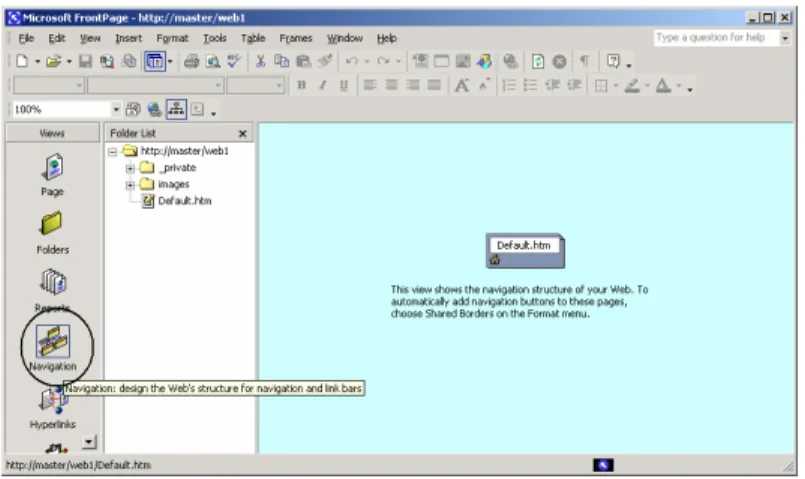The height and width of the screenshot is (479, 805).
Task: Toggle Show All paragraph marks icon
Action: click(x=584, y=62)
